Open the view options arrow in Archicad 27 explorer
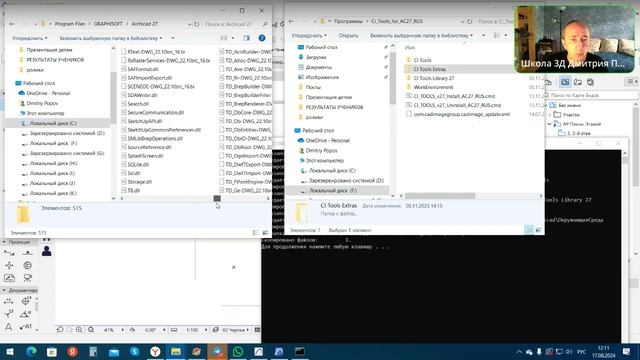Viewport: 640px width, 360px height. pyautogui.click(x=233, y=38)
